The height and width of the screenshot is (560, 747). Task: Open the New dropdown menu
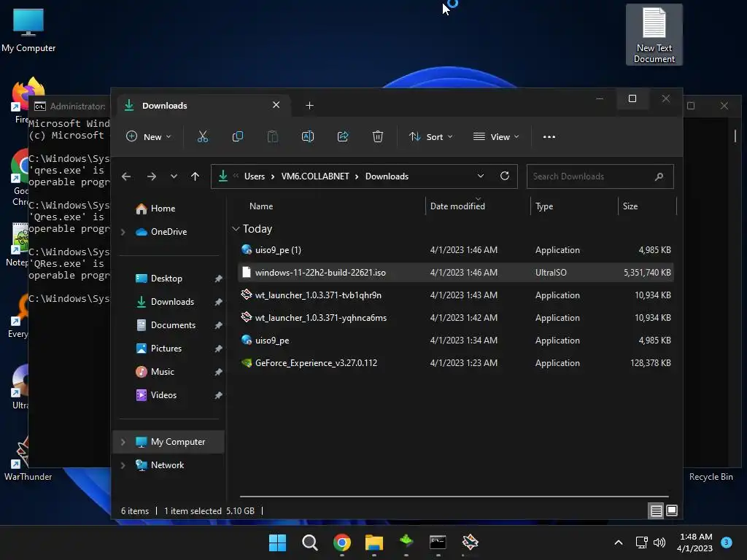click(x=149, y=136)
